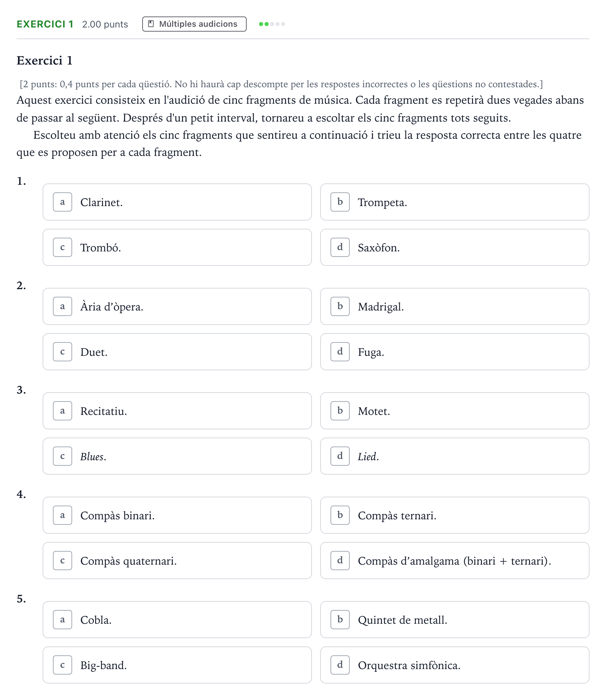Select Compàs d'amalgama option
The height and width of the screenshot is (700, 606).
pyautogui.click(x=455, y=561)
